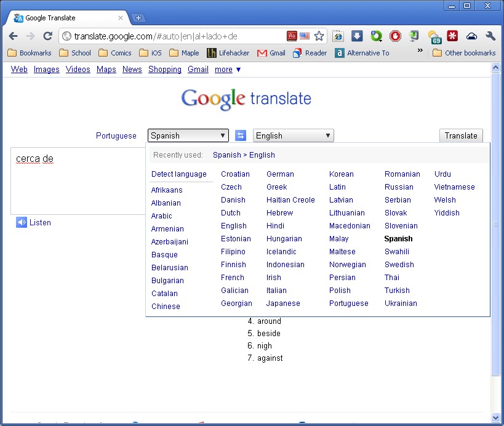Viewport: 504px width, 426px height.
Task: Click the AdBlock stop-hand extension icon
Action: pos(394,36)
